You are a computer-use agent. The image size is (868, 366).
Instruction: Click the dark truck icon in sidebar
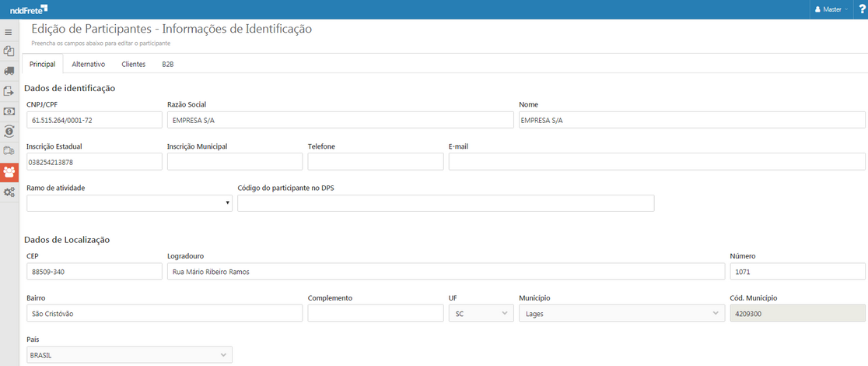click(9, 71)
